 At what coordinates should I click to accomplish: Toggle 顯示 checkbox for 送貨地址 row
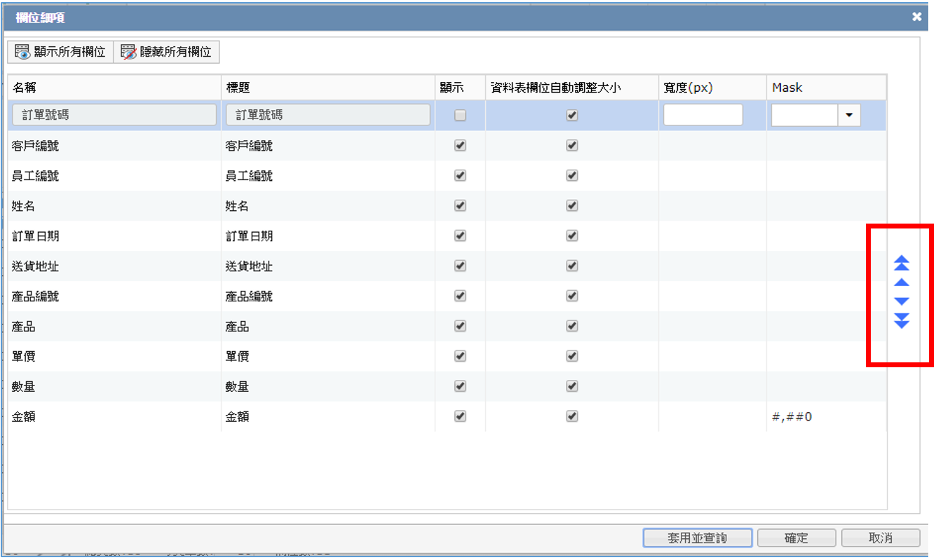coord(460,266)
